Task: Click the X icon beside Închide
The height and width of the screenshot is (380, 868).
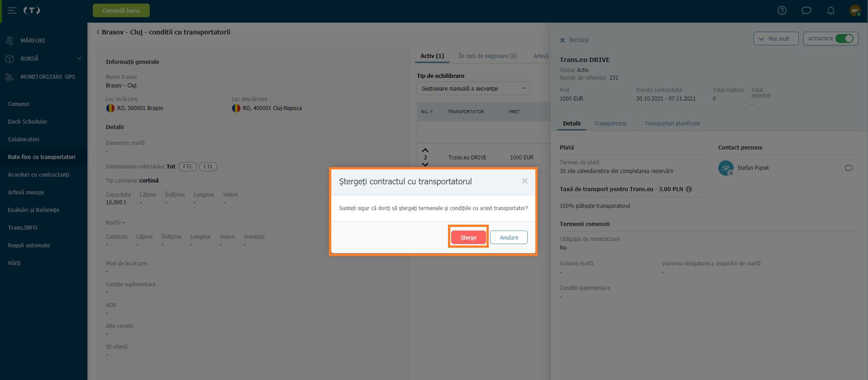Action: click(563, 40)
